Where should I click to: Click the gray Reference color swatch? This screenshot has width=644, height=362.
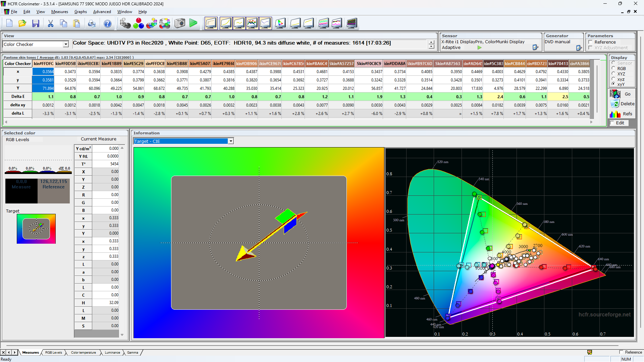point(54,191)
